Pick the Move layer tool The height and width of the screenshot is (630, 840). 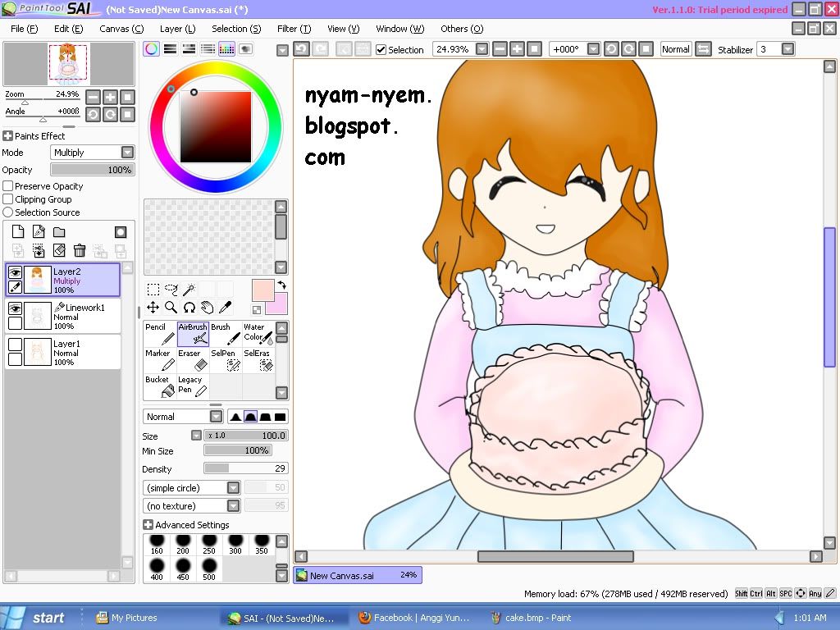click(x=153, y=308)
